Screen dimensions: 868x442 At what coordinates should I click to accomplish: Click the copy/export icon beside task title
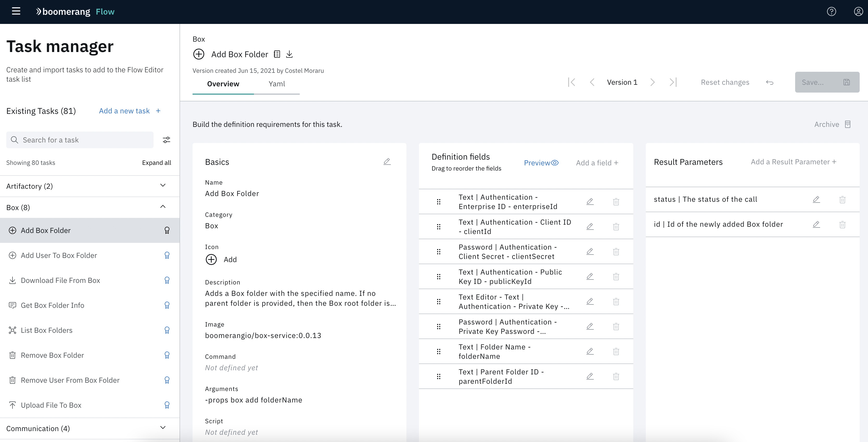[x=289, y=54]
